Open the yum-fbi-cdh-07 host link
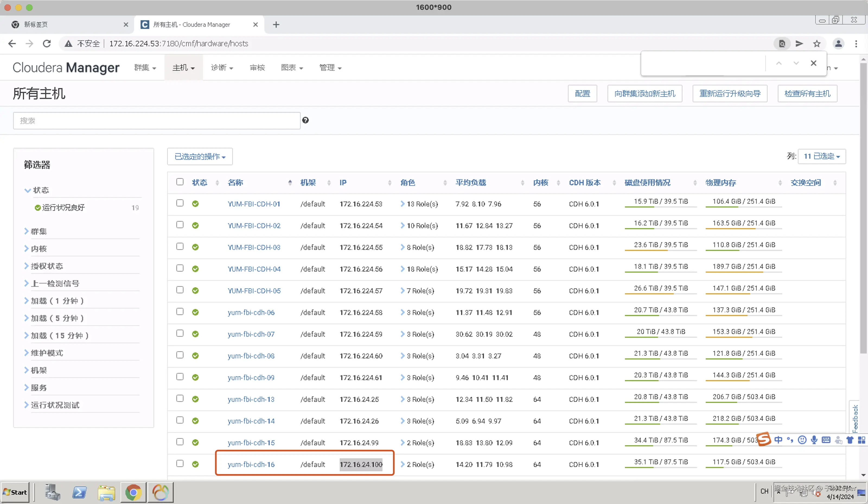This screenshot has height=504, width=868. pos(251,334)
